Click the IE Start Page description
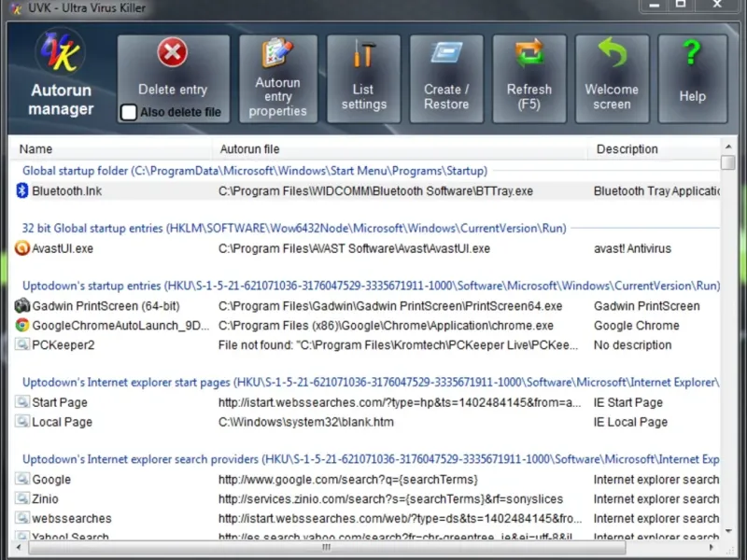 tap(627, 403)
